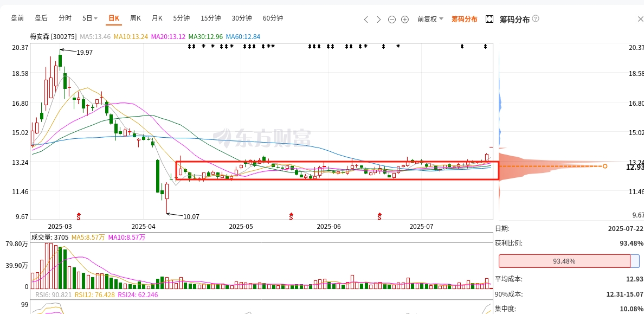Screen dimensions: 644x314
Task: Click the 梅安森 [300275] stock name
Action: [x=53, y=36]
